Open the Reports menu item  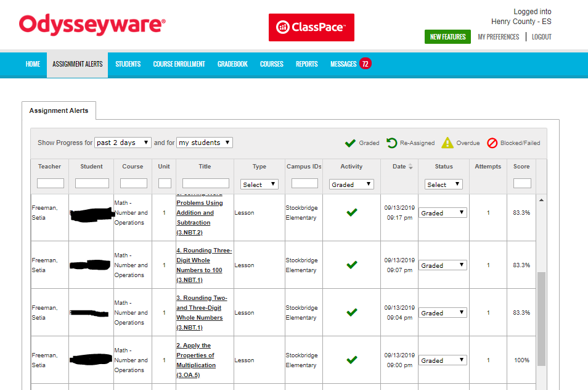307,64
